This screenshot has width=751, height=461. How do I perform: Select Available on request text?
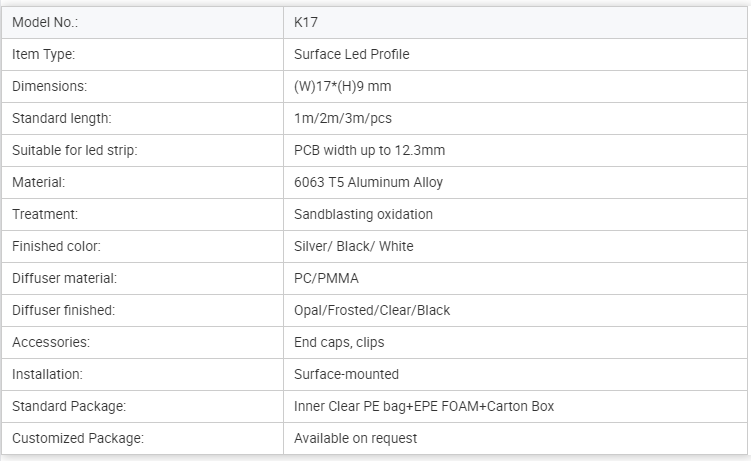[x=355, y=439]
